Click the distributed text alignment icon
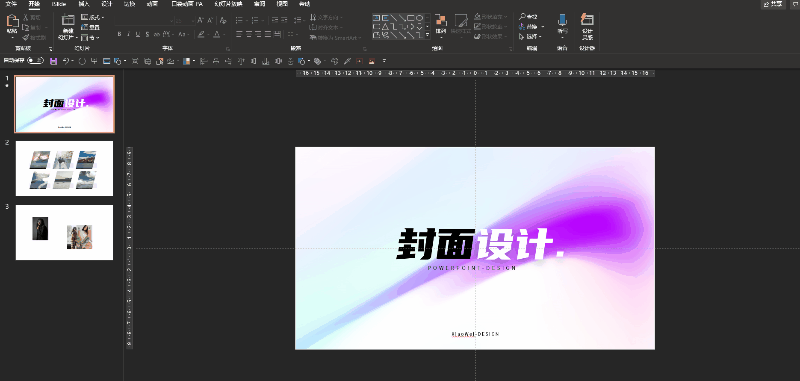800x381 pixels. 278,35
